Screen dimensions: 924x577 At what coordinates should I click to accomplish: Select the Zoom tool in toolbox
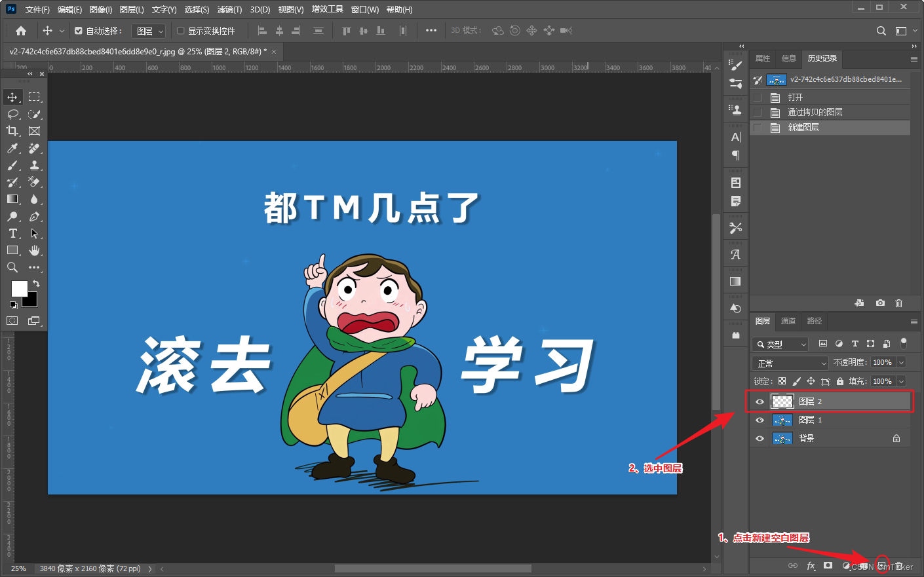point(12,267)
